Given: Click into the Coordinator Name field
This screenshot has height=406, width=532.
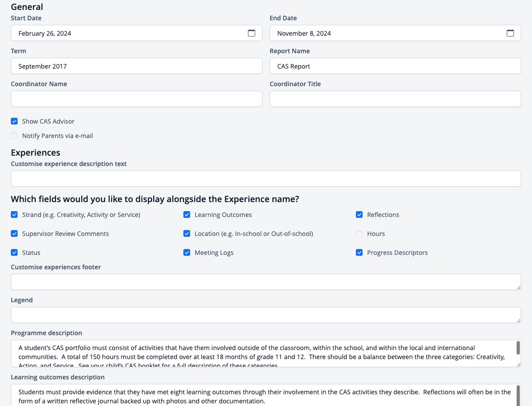Looking at the screenshot, I should coord(136,99).
